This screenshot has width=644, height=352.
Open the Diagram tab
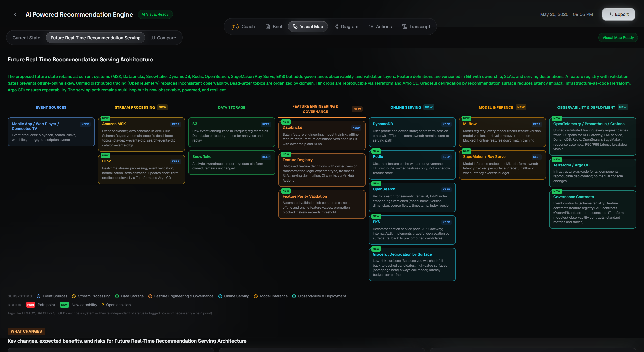pos(346,27)
